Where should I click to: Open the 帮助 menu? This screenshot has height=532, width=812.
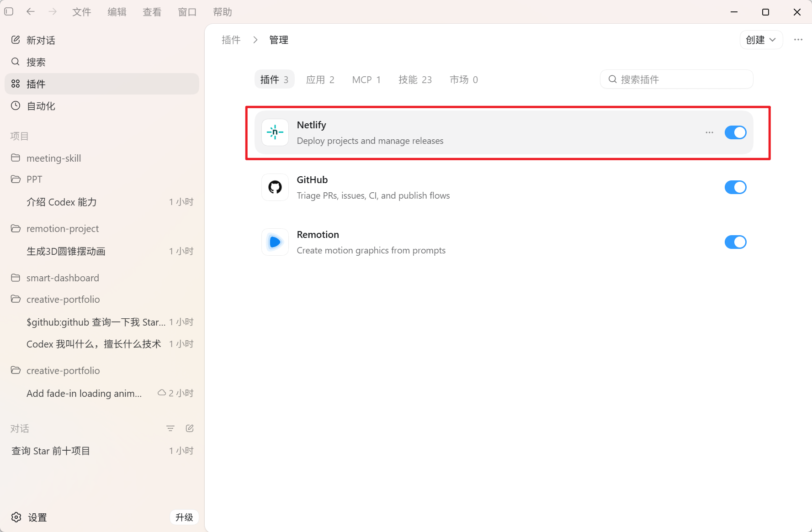[223, 12]
